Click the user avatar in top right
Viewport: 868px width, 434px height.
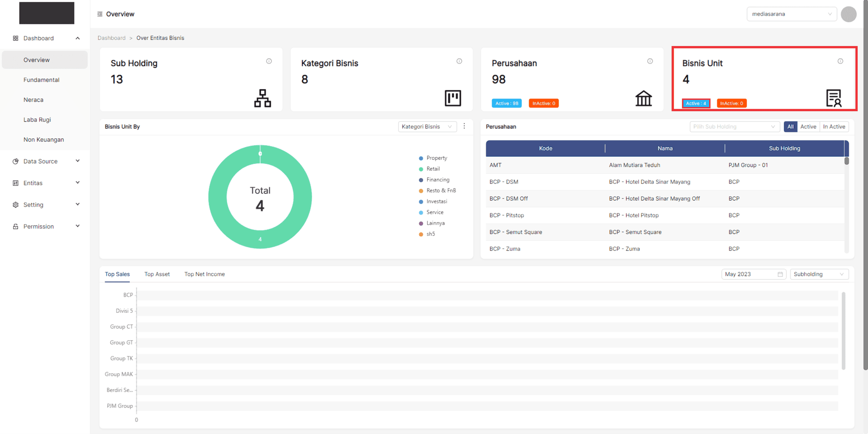848,14
